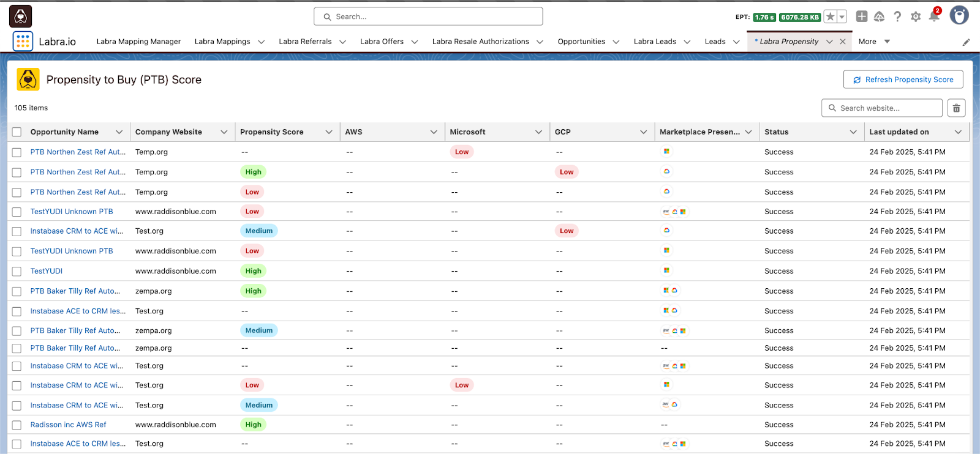Click the Propensity to Buy page icon

(x=28, y=80)
